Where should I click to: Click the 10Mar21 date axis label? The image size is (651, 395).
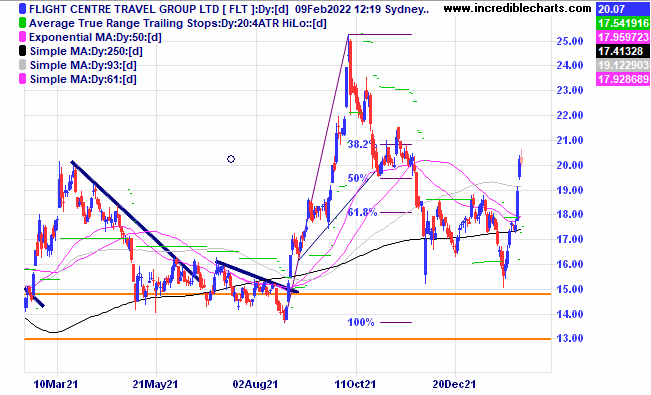pos(56,384)
